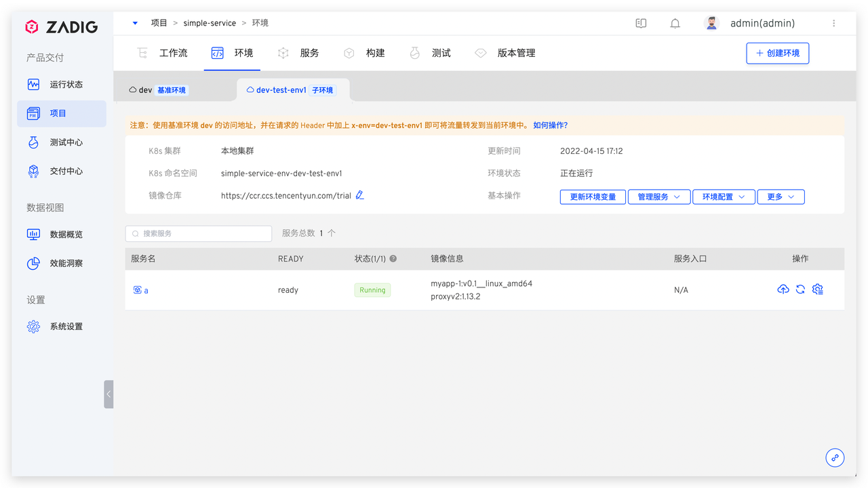Open the notification bell
Image resolution: width=868 pixels, height=488 pixels.
pos(675,23)
